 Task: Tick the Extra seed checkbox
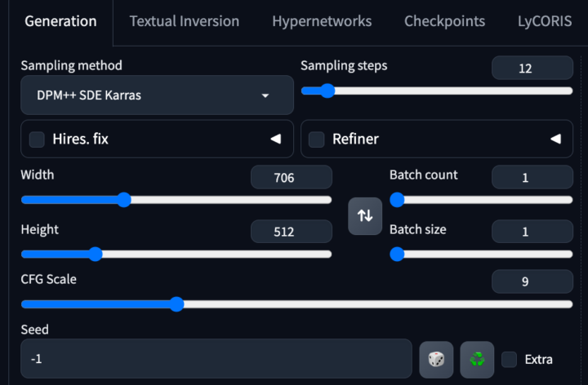point(510,359)
